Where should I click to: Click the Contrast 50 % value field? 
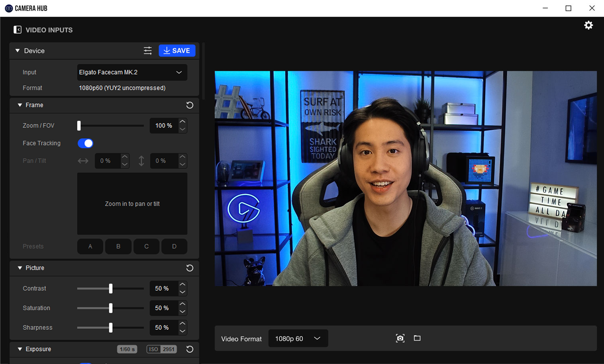(x=164, y=288)
